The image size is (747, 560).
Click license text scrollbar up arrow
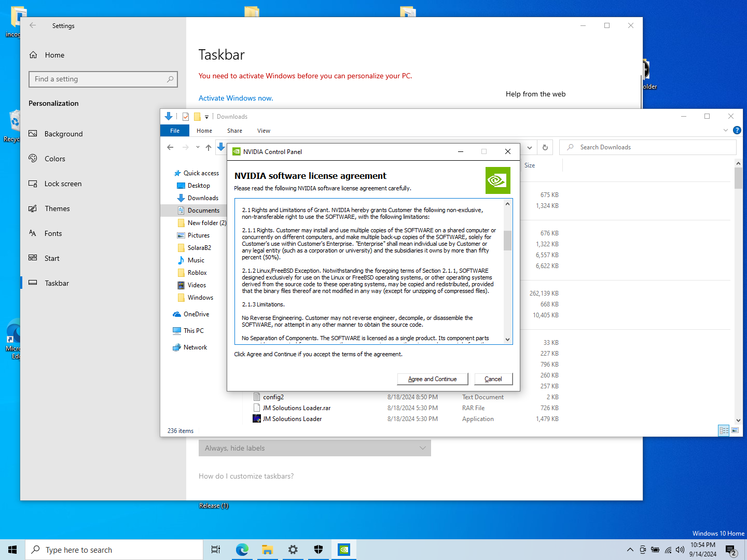[507, 204]
